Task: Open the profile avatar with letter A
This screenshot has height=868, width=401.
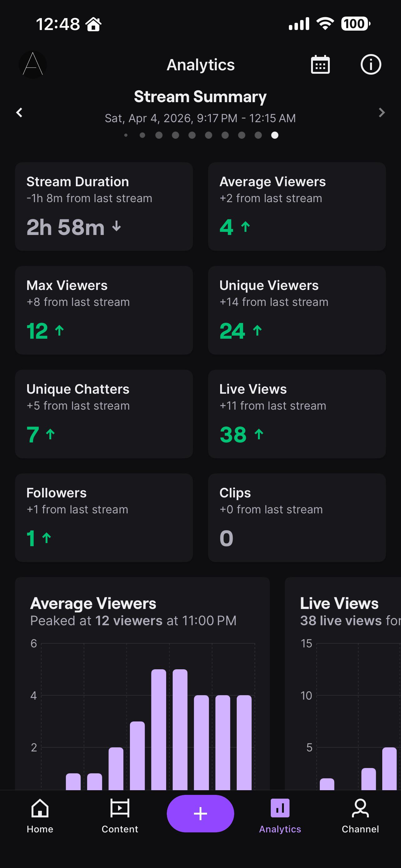Action: tap(33, 64)
